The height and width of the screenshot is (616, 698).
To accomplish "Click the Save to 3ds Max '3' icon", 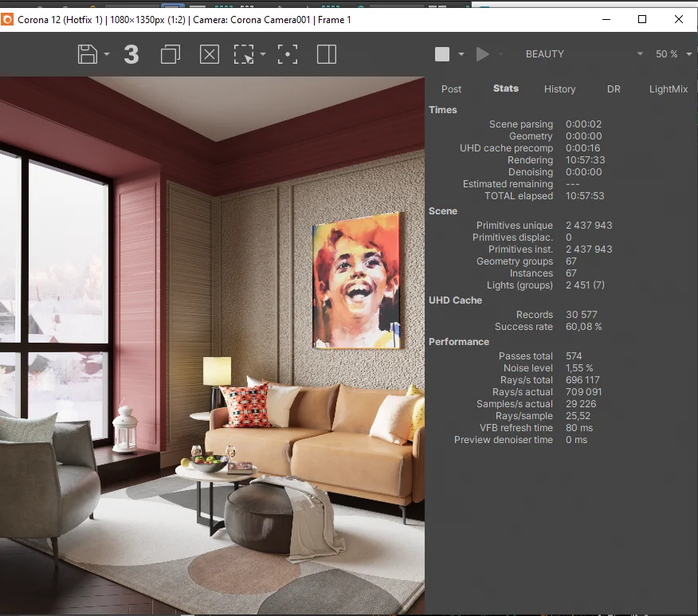I will 131,54.
